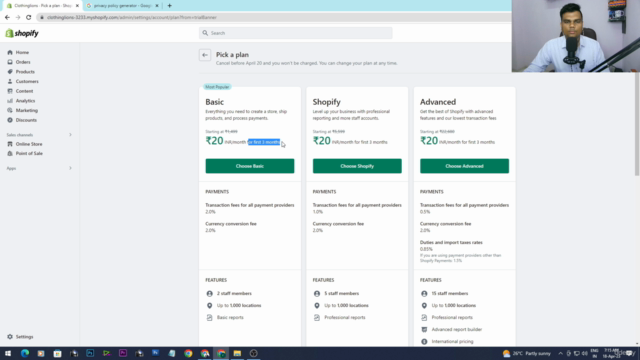Expand the Apps section
The width and height of the screenshot is (640, 360).
point(70,168)
